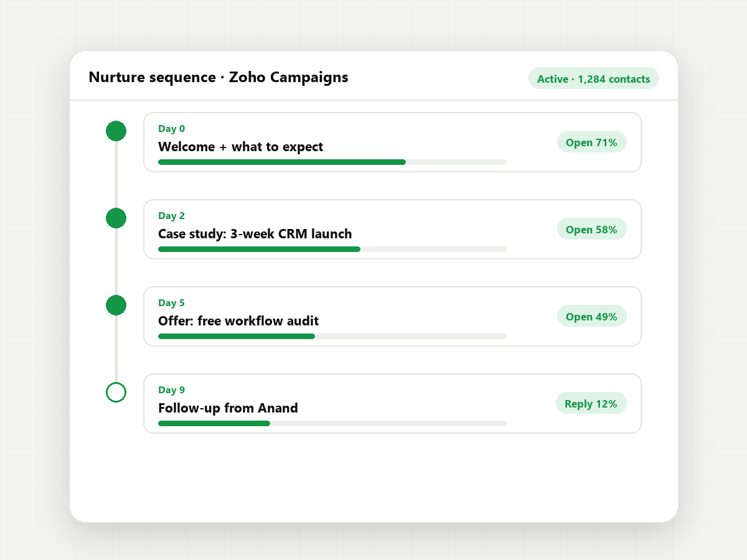747x560 pixels.
Task: Click the progress bar under Case study step
Action: click(x=332, y=249)
